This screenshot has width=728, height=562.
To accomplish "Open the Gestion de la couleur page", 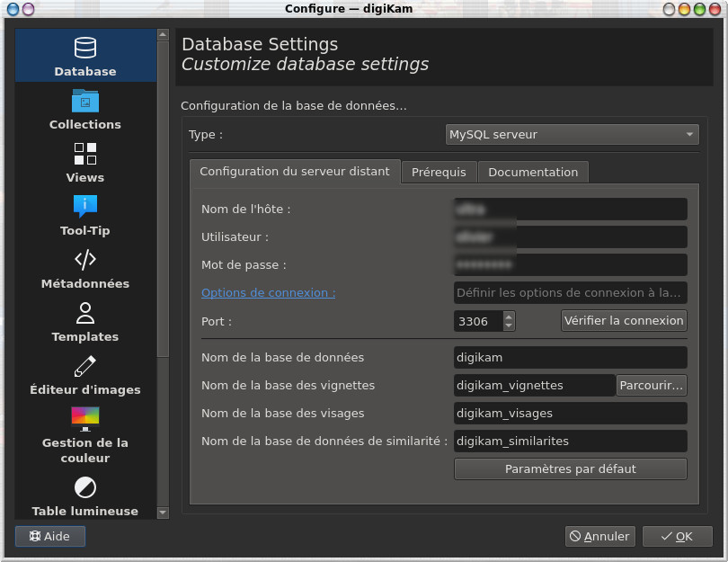I will (85, 434).
